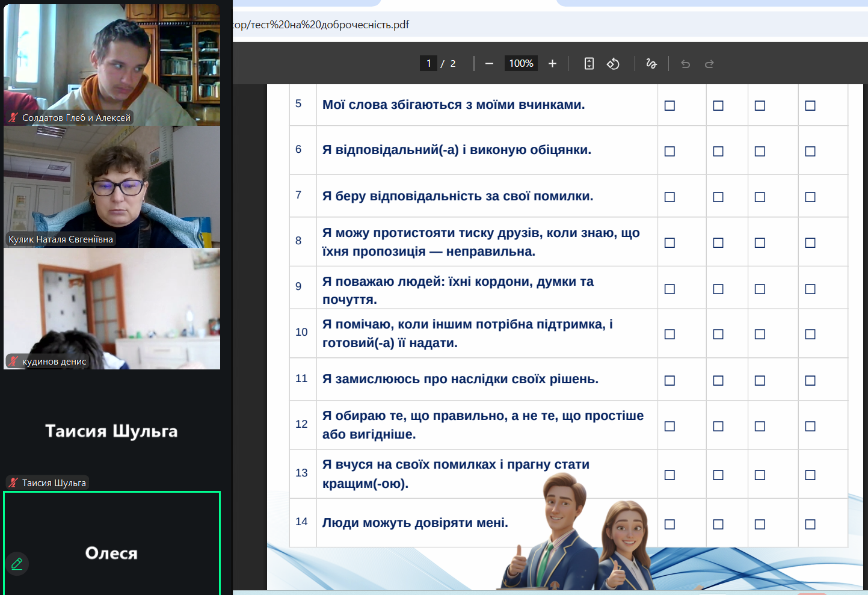Rotate the PDF counterclockwise
This screenshot has height=595, width=868.
[x=613, y=64]
